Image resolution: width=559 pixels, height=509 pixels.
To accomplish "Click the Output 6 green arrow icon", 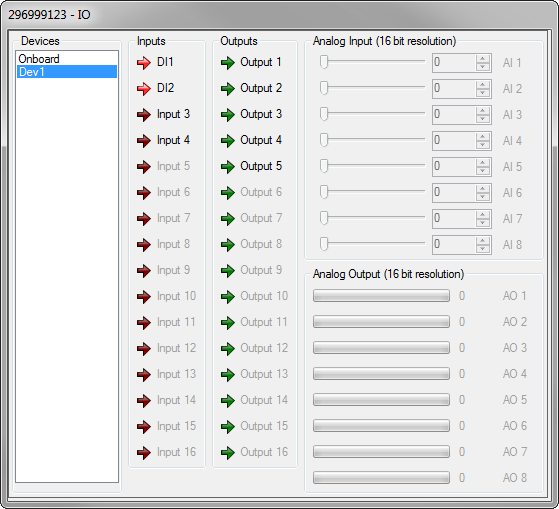I will point(227,193).
